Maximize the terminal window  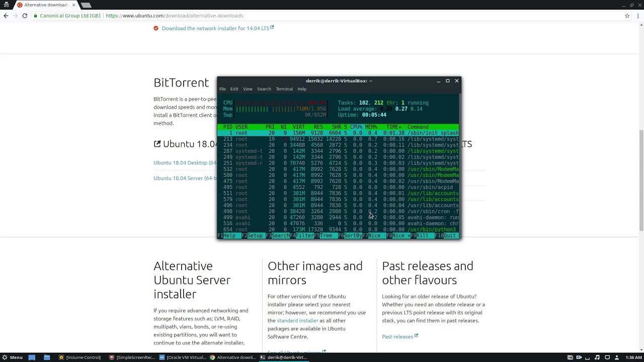(x=448, y=81)
